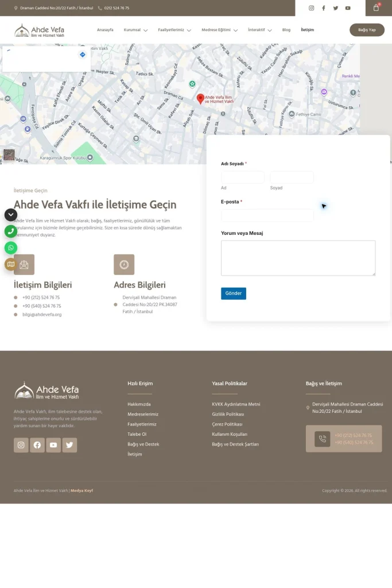This screenshot has height=588, width=392.
Task: Open the footer Instagram icon
Action: click(x=21, y=445)
